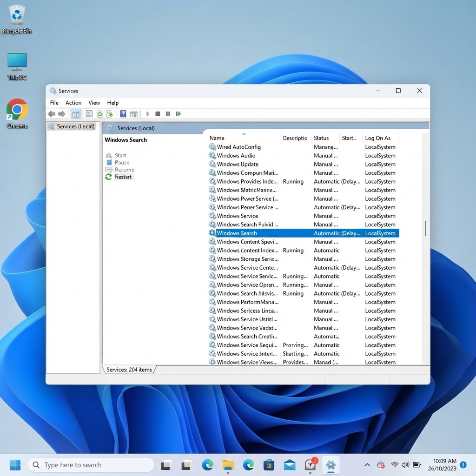476x476 pixels.
Task: Open the Properties toolbar icon
Action: [89, 114]
